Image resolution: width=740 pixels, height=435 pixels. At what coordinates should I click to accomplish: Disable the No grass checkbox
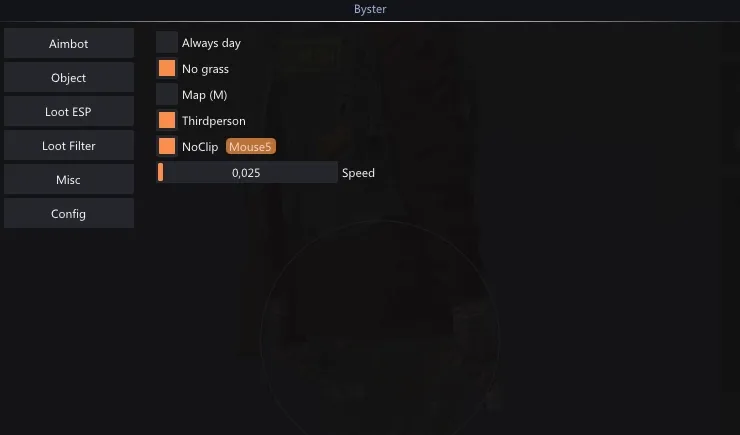(x=167, y=68)
